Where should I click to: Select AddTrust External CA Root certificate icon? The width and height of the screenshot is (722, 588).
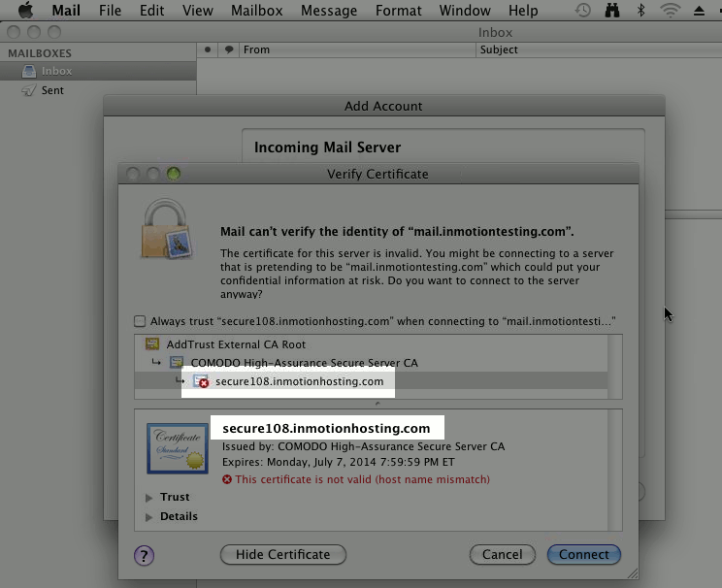152,343
